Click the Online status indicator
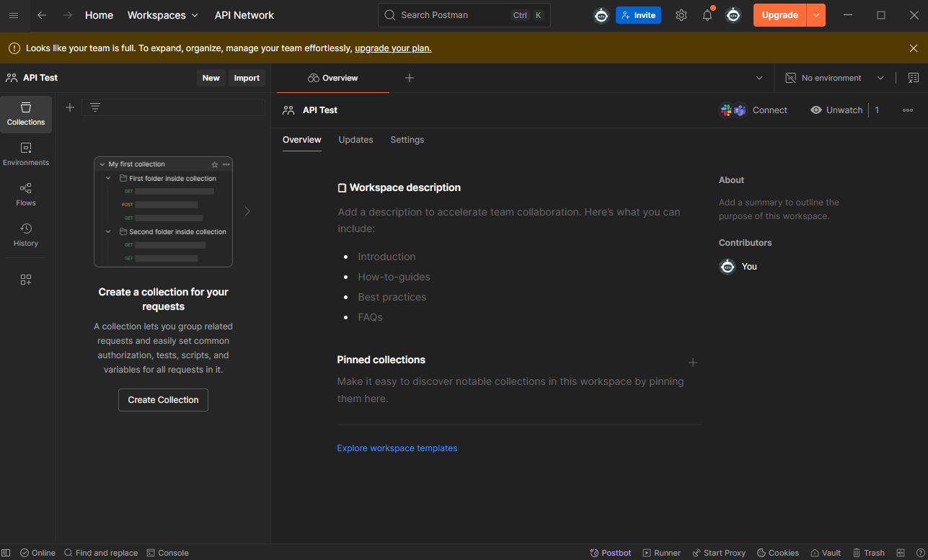Image resolution: width=928 pixels, height=560 pixels. [x=37, y=553]
